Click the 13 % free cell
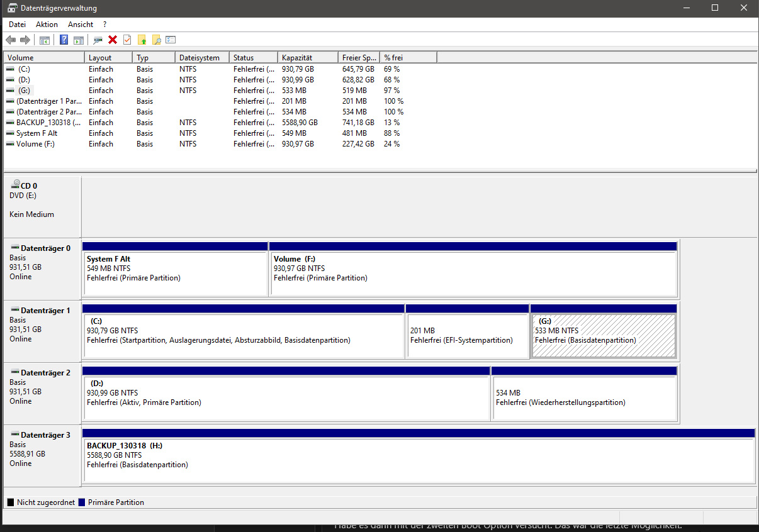The width and height of the screenshot is (759, 532). pos(391,123)
